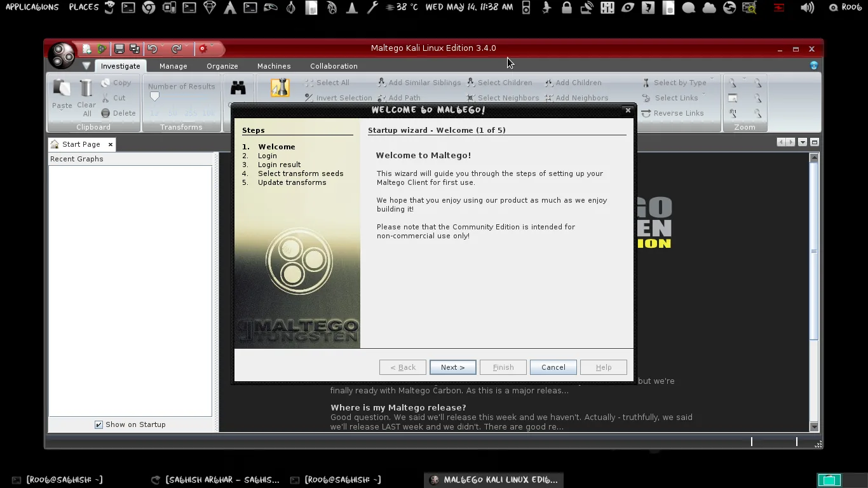
Task: Click the Maltego application orb button
Action: coord(62,55)
